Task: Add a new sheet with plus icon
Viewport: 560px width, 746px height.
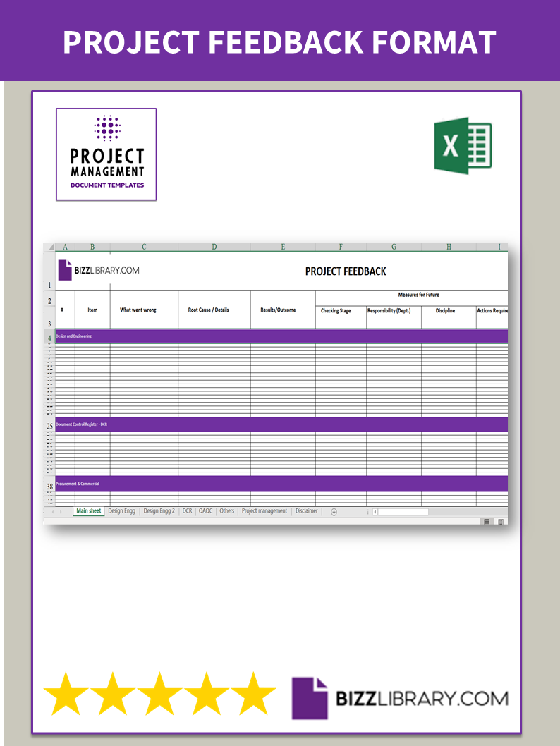Action: [x=334, y=512]
